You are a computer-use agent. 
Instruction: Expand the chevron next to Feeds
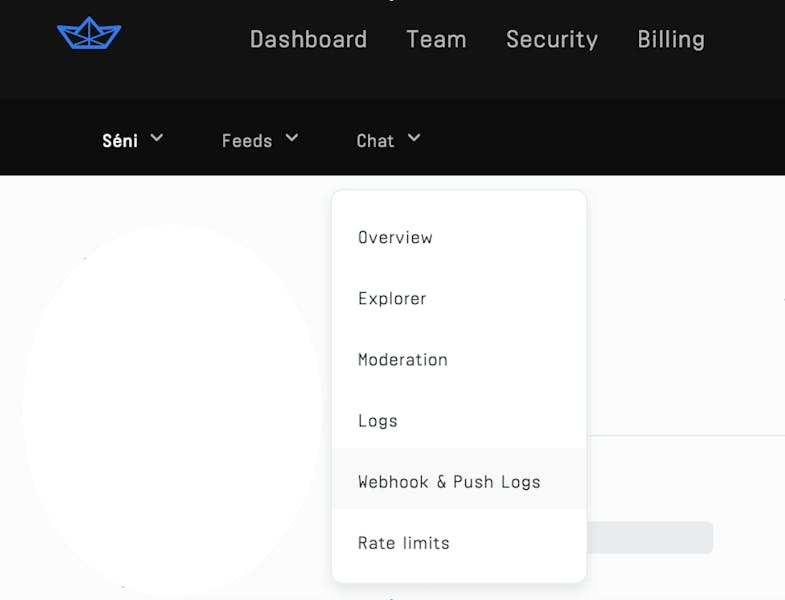click(x=291, y=138)
